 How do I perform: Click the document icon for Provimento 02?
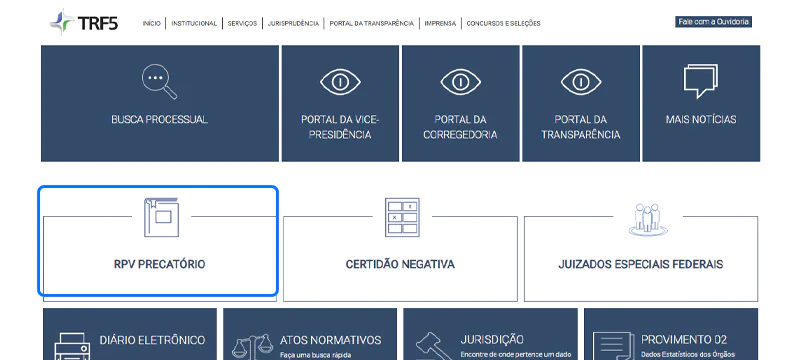(613, 346)
